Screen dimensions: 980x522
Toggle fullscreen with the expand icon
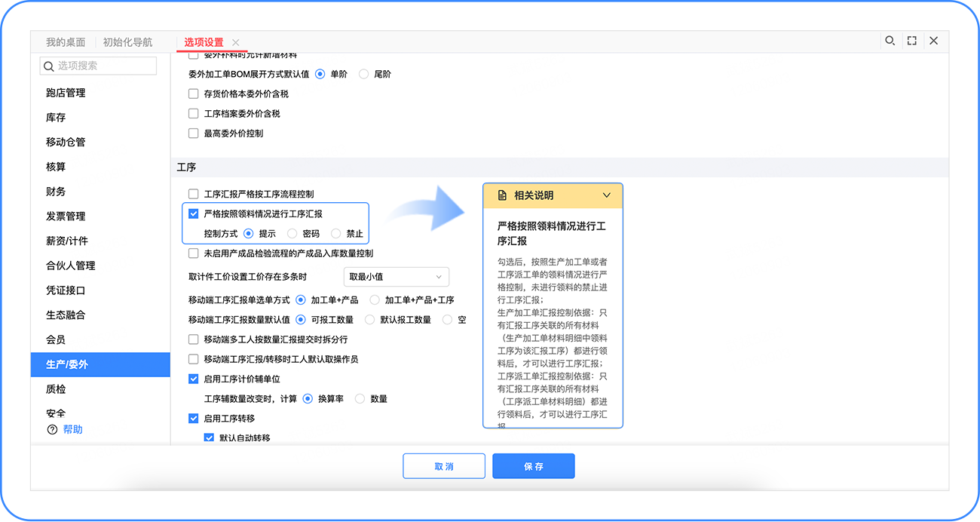pos(911,41)
